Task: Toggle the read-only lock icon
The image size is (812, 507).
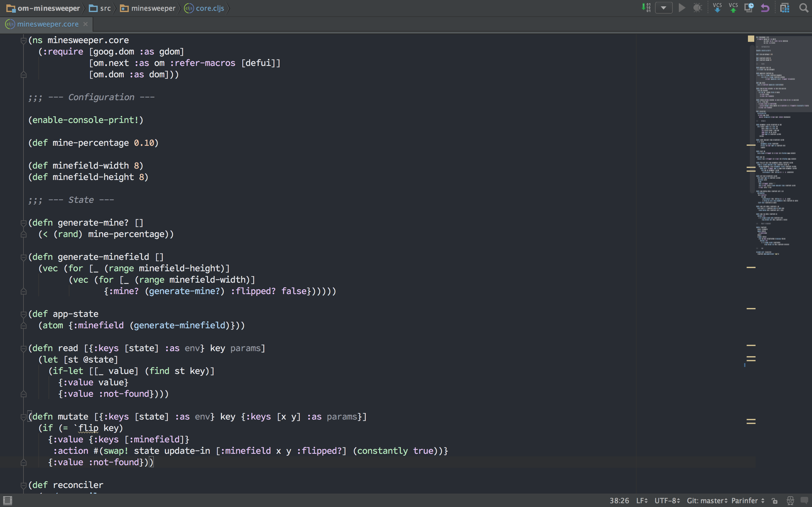Action: pos(775,501)
